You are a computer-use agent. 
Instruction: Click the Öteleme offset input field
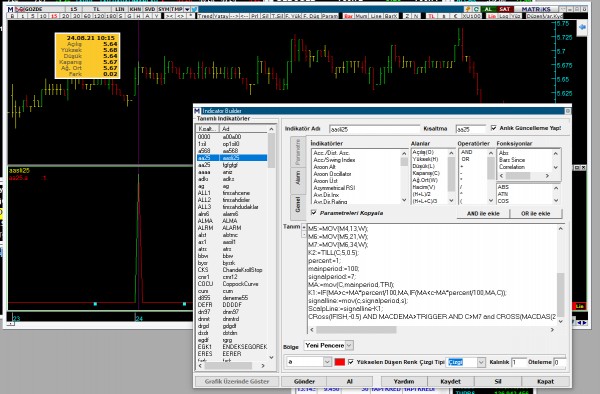coord(559,362)
